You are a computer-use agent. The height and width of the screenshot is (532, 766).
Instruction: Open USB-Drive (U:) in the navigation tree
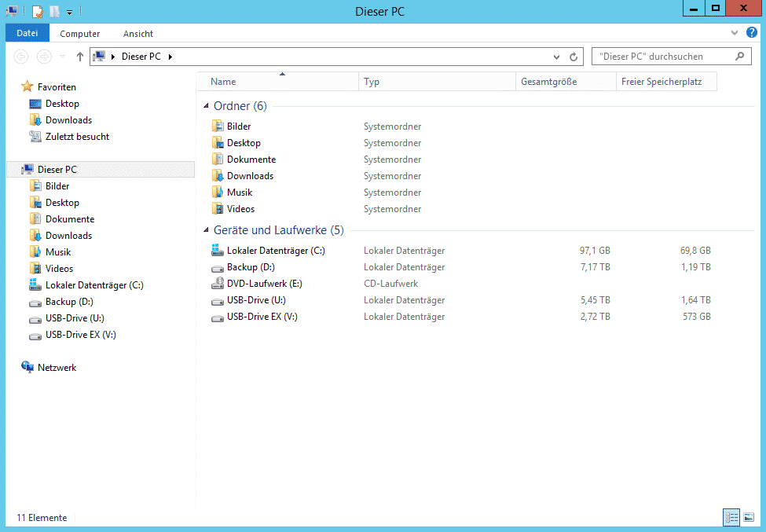tap(75, 318)
